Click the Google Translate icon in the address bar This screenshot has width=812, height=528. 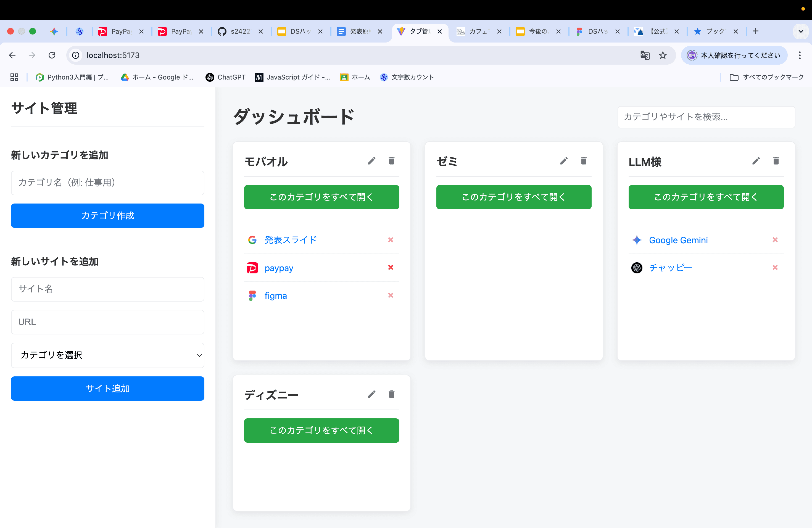tap(645, 55)
